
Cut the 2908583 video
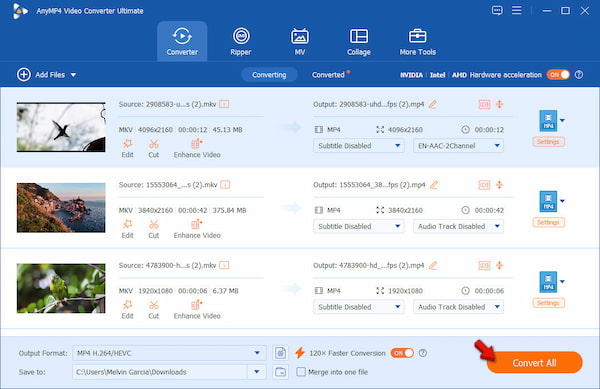click(x=153, y=148)
